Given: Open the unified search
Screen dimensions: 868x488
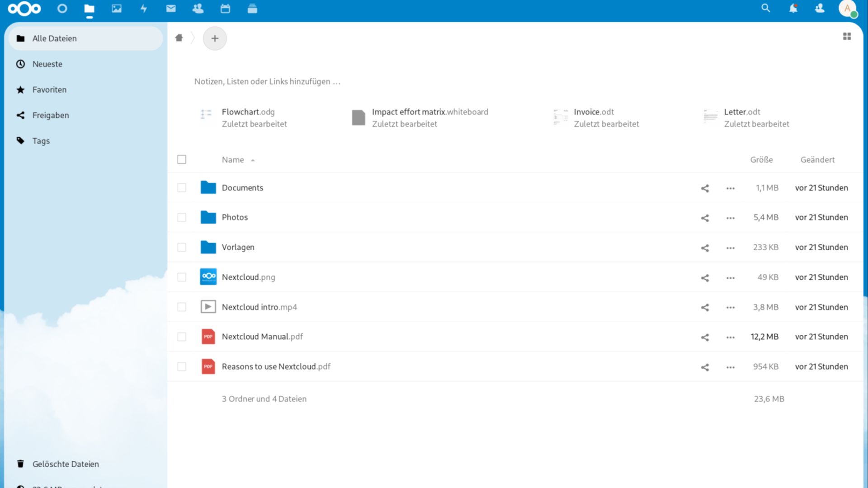Looking at the screenshot, I should (x=765, y=8).
